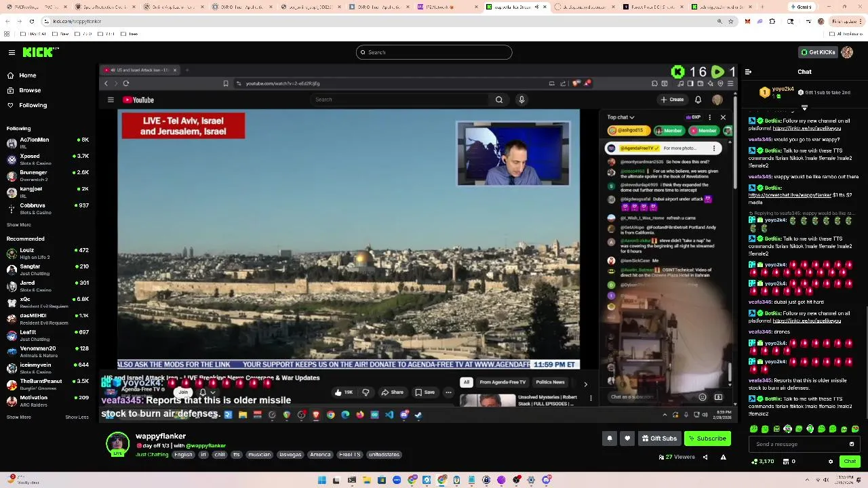
Task: Select the lasvegas tag
Action: [x=290, y=455]
